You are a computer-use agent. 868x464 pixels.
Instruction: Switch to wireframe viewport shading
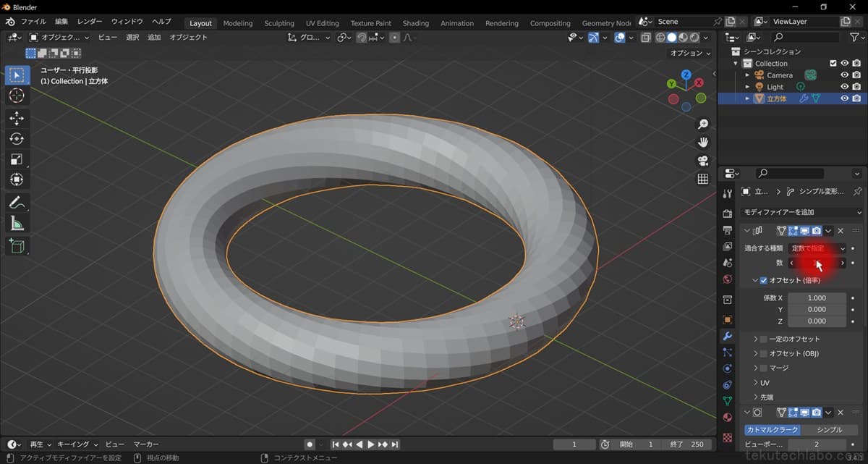[661, 38]
